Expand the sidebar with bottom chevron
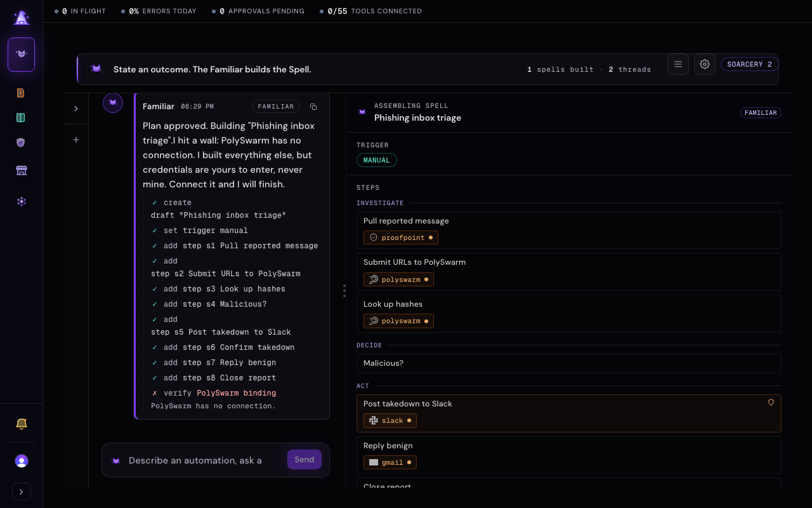The width and height of the screenshot is (812, 508). [x=22, y=491]
